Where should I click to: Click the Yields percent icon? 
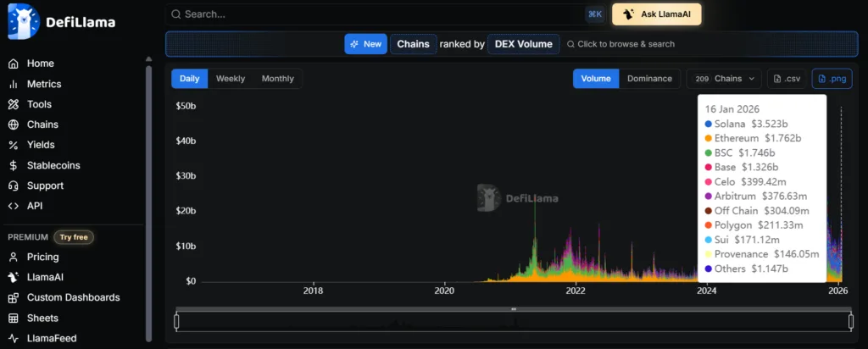coord(14,145)
